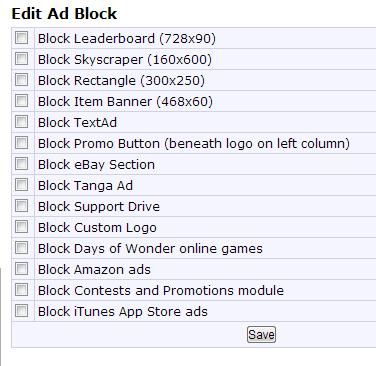Image resolution: width=376 pixels, height=366 pixels.
Task: Tick the Block Tanga Ad checkbox
Action: point(21,184)
